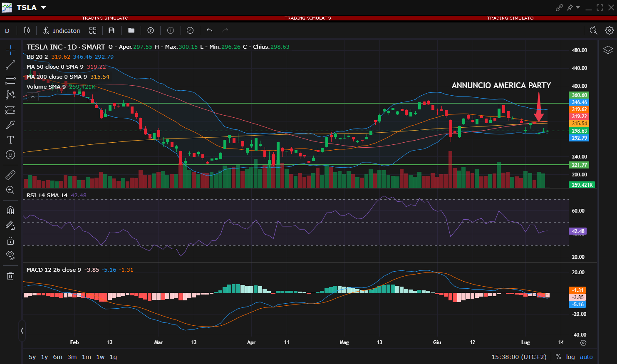This screenshot has width=617, height=364.
Task: Select the 5y range
Action: click(32, 357)
